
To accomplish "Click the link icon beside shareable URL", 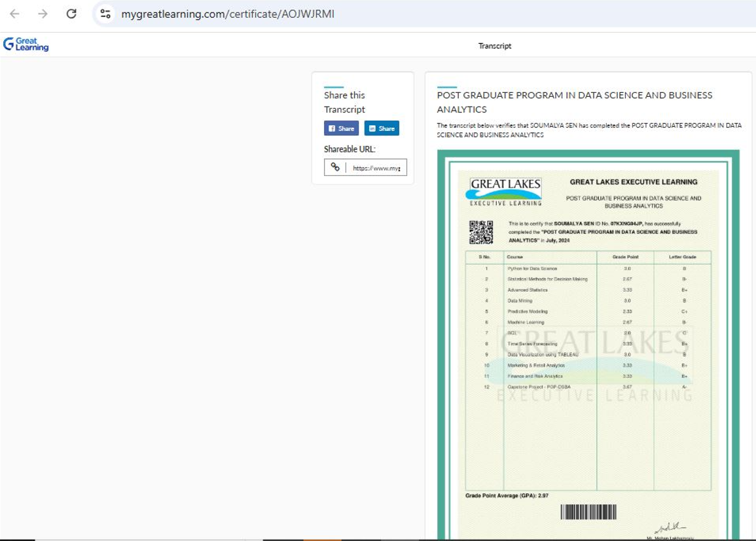I will 335,167.
